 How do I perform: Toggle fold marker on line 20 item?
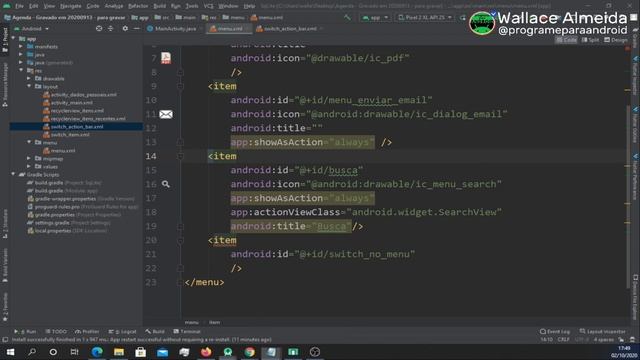[x=180, y=240]
